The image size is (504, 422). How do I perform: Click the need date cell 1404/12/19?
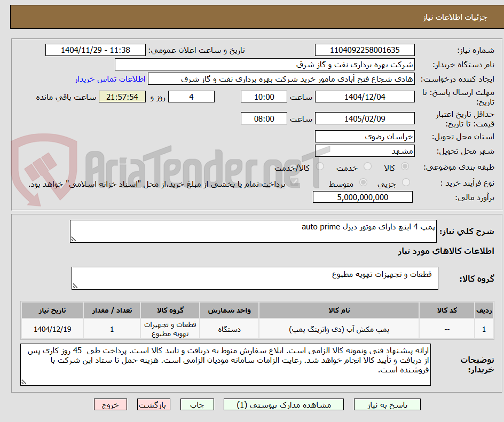pos(52,329)
